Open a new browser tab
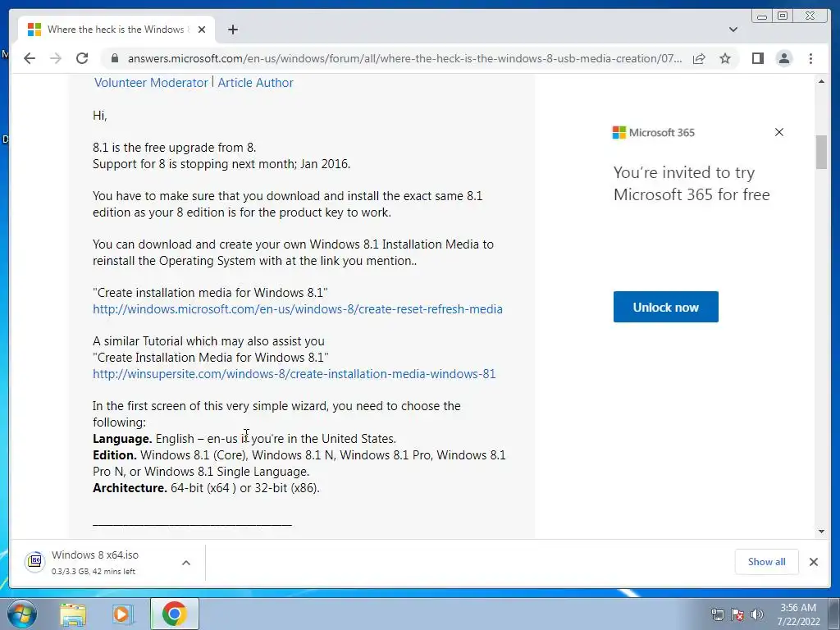Image resolution: width=840 pixels, height=630 pixels. 232,30
